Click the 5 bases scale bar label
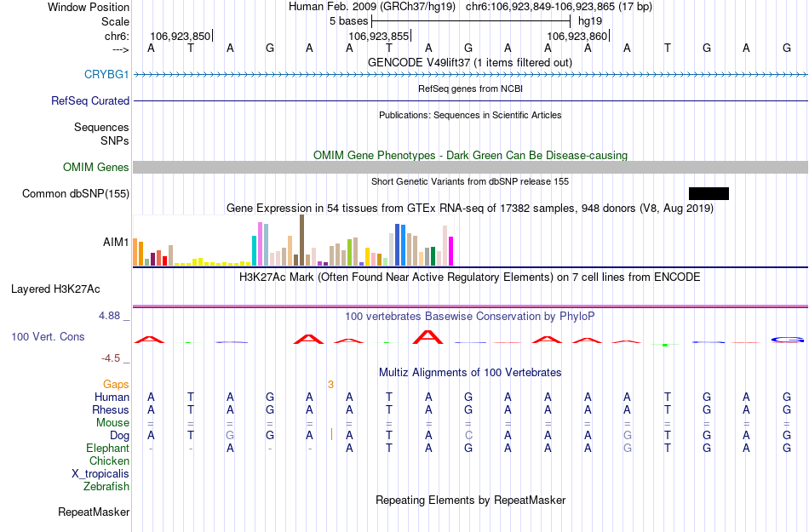Screen dimensions: 809x532 tap(349, 21)
